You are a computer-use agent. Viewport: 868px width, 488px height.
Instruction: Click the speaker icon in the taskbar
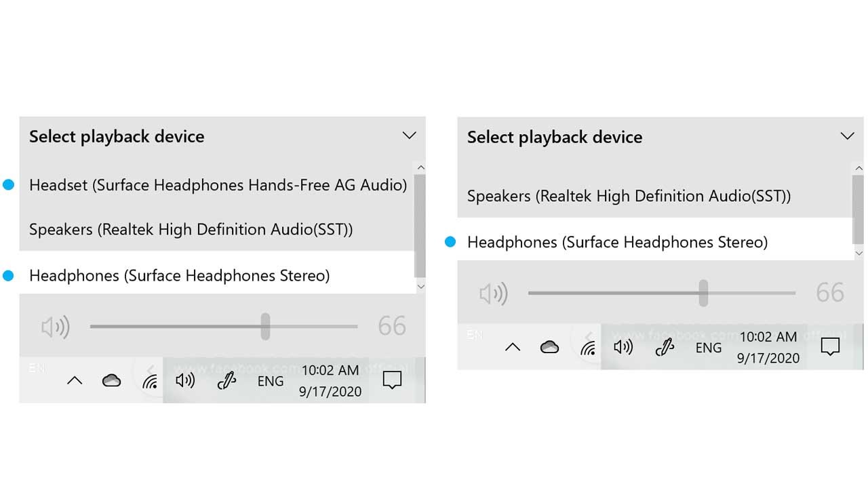[184, 380]
